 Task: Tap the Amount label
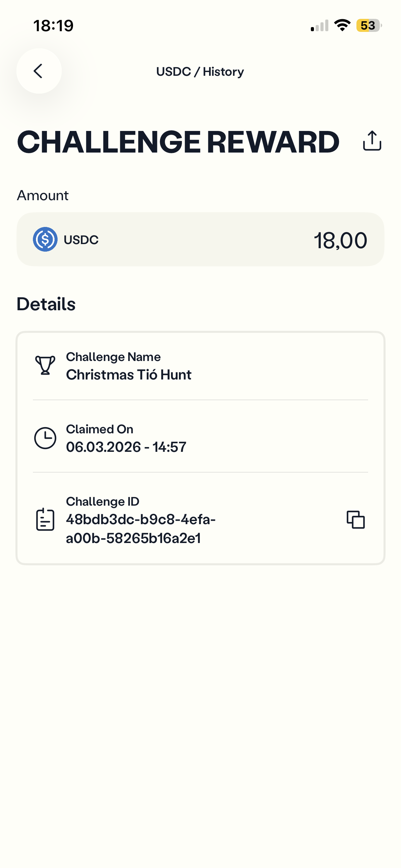(43, 195)
